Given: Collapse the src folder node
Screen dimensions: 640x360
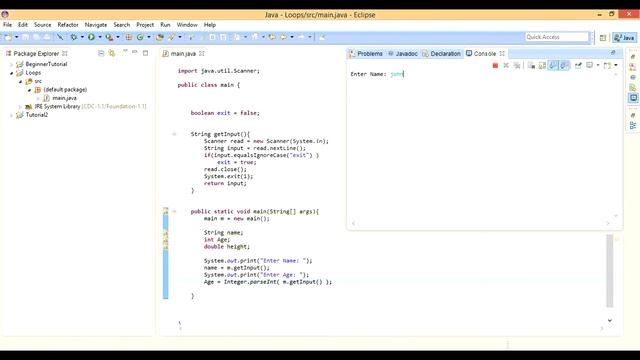Looking at the screenshot, I should point(20,82).
